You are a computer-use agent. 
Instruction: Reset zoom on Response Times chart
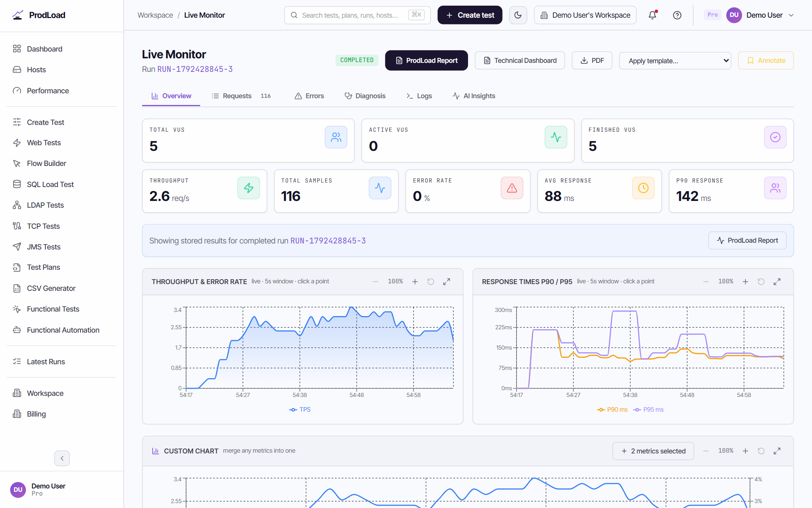click(761, 281)
